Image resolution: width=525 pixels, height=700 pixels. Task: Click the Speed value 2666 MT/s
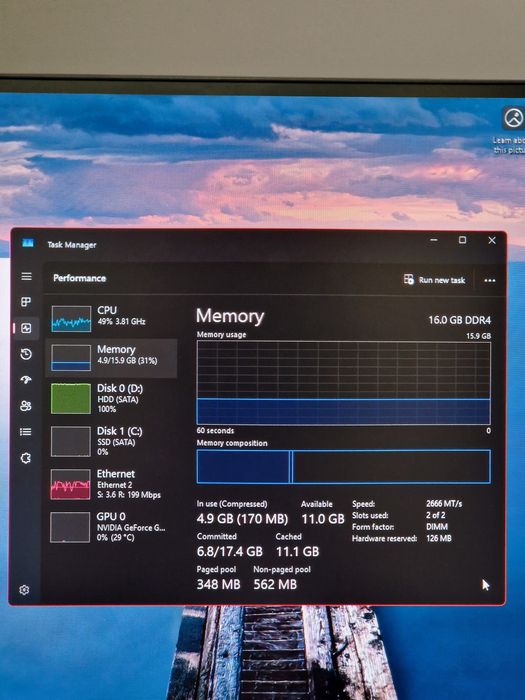click(444, 504)
